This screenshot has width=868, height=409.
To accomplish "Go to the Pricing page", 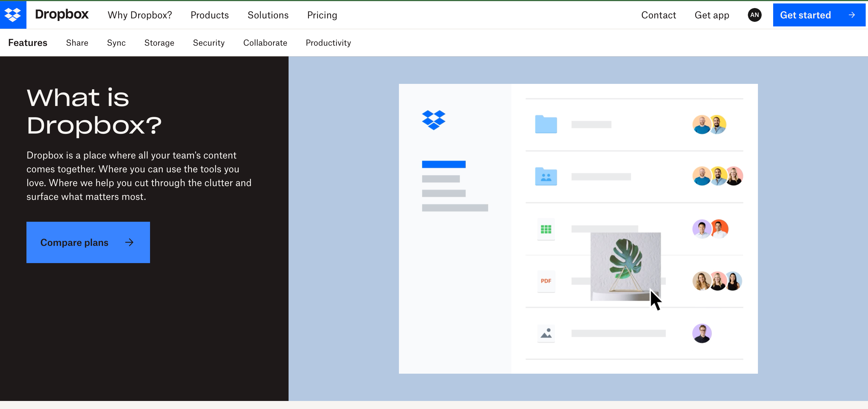I will click(322, 15).
